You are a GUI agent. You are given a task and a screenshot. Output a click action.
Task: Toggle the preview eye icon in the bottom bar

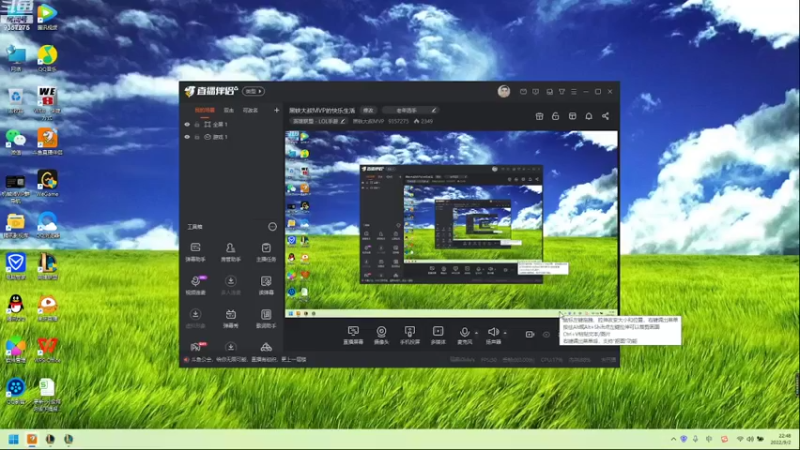pyautogui.click(x=546, y=335)
